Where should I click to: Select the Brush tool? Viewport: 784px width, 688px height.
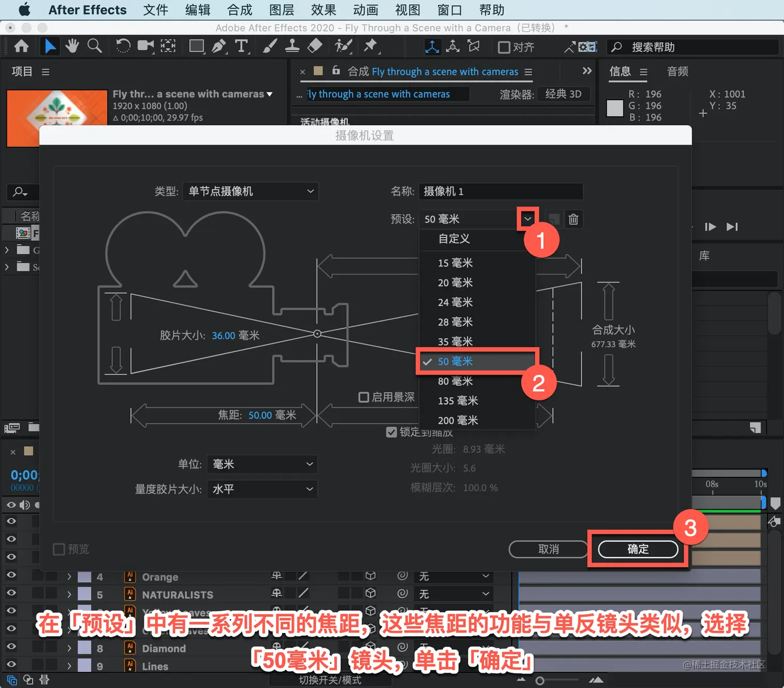click(x=270, y=47)
